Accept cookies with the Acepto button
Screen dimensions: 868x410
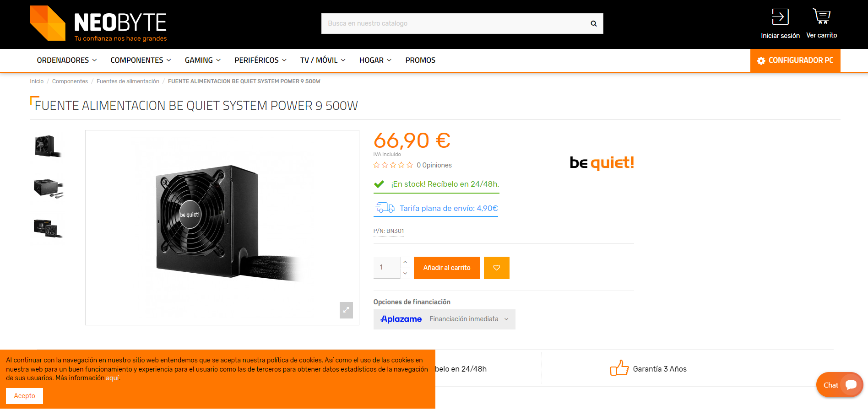pyautogui.click(x=24, y=396)
